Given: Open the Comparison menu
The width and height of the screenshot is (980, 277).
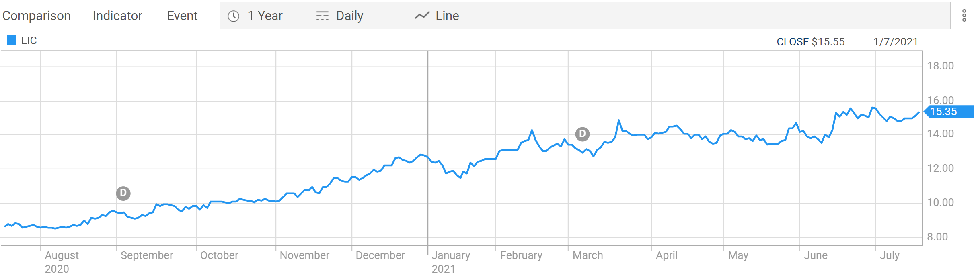Looking at the screenshot, I should tap(37, 16).
